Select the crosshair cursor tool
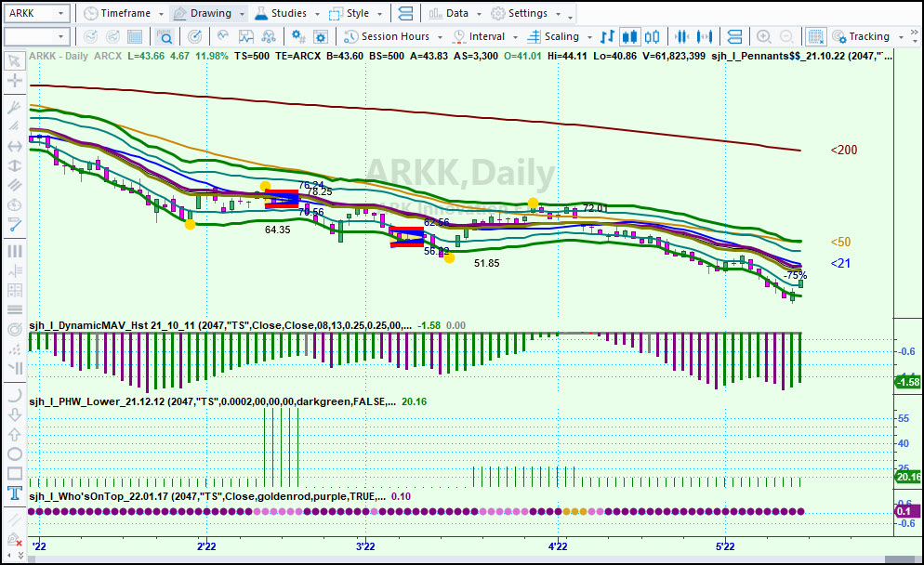Screen dimensions: 924x565 coord(15,81)
